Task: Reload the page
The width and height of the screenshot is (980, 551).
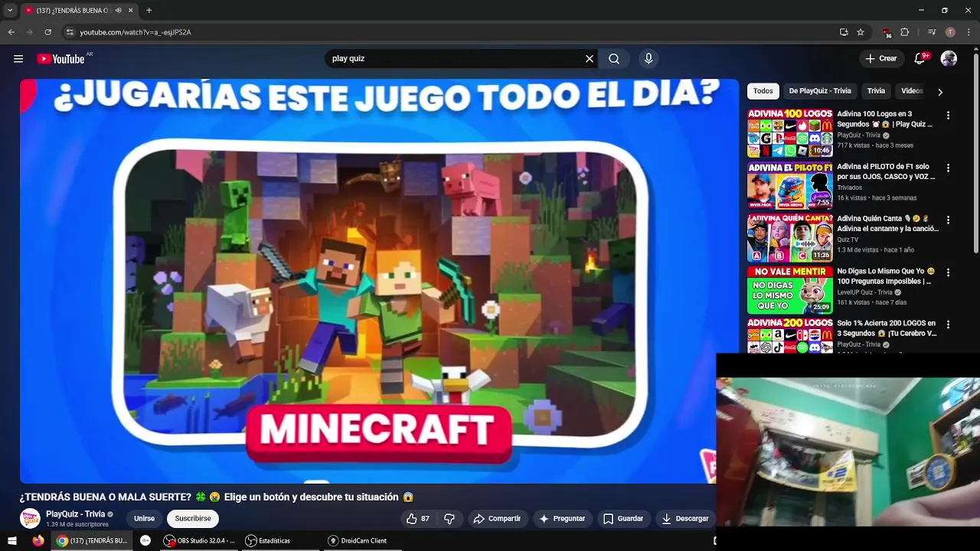Action: (x=48, y=32)
